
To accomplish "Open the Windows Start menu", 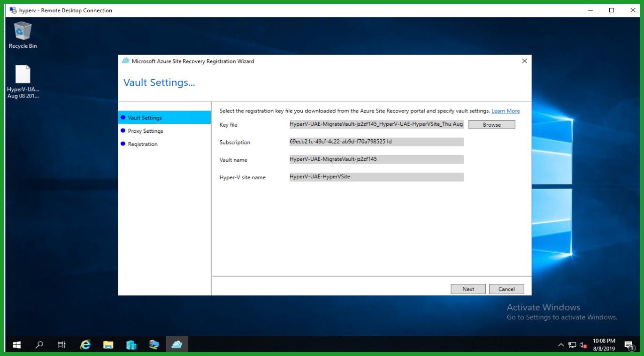I will [16, 345].
